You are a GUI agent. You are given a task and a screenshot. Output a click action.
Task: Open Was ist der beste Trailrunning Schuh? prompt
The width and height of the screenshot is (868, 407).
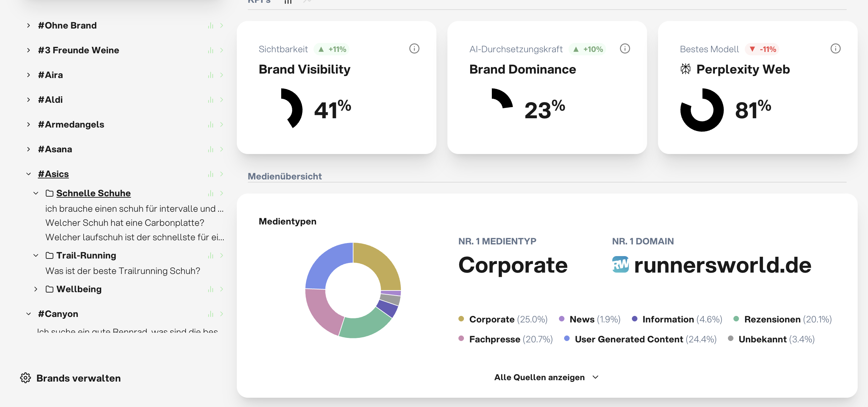pyautogui.click(x=123, y=271)
